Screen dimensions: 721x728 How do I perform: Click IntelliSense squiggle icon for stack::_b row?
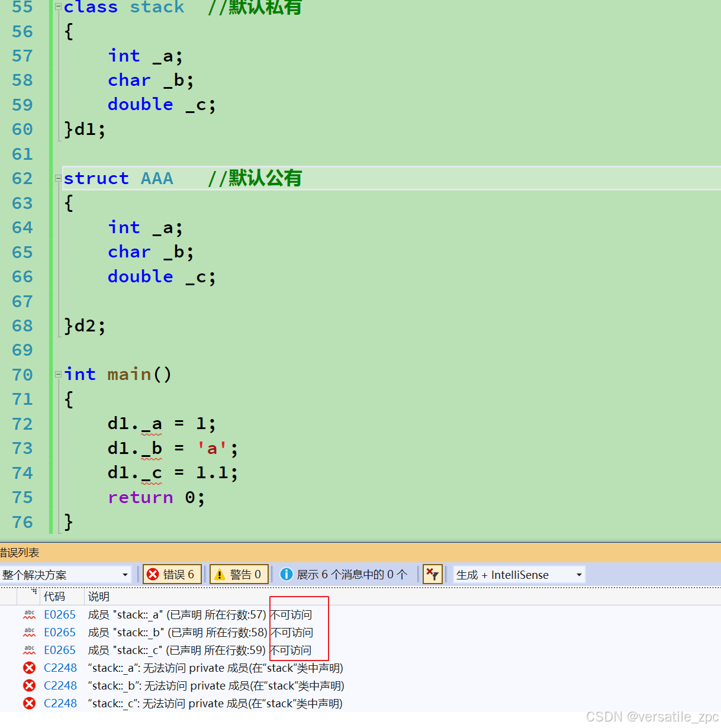coord(29,633)
